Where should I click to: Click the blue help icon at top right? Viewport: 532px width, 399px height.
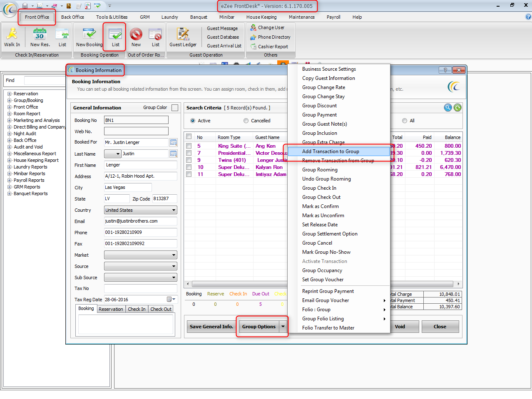point(528,17)
